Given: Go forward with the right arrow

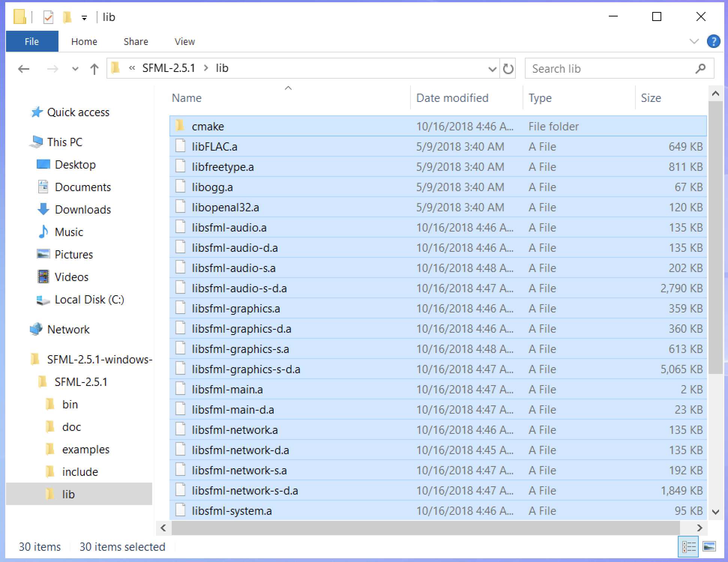Looking at the screenshot, I should (x=53, y=69).
